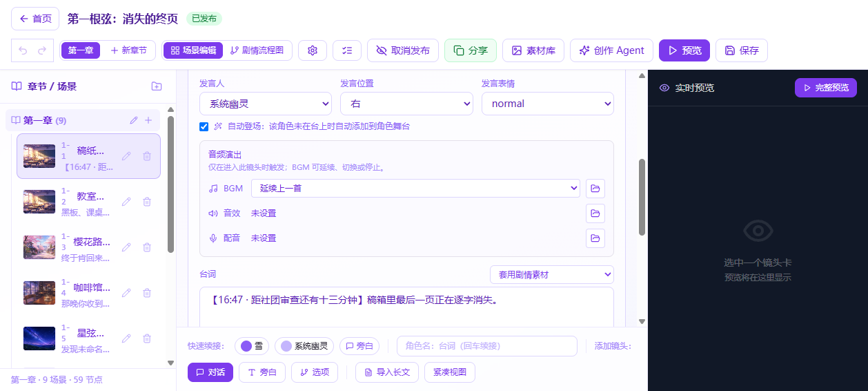Add scene with plus next to 第一章
868x391 pixels.
point(148,120)
